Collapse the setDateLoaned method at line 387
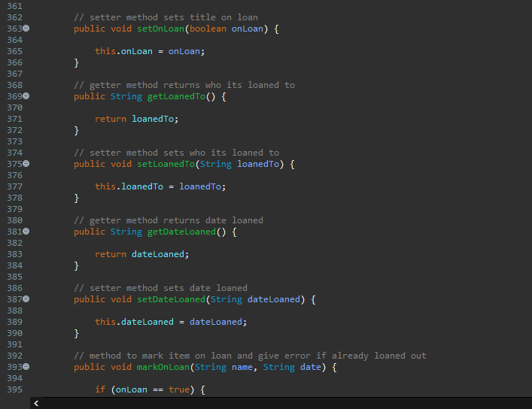This screenshot has height=409, width=532. click(x=26, y=299)
